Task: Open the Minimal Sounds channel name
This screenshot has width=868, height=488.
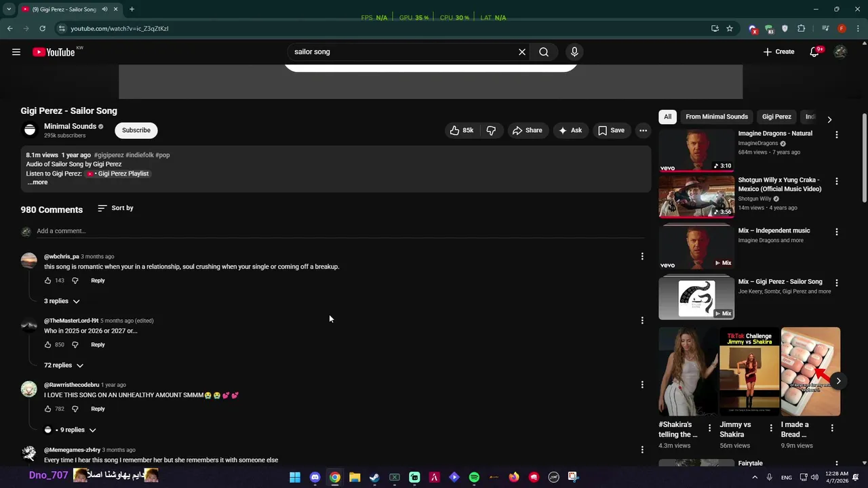Action: coord(70,126)
